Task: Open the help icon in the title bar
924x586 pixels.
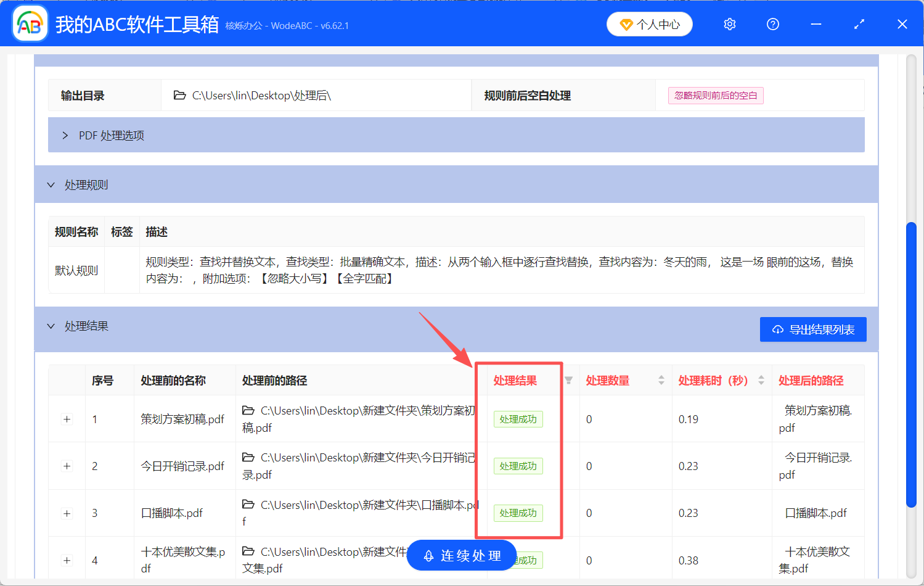Action: [x=772, y=23]
